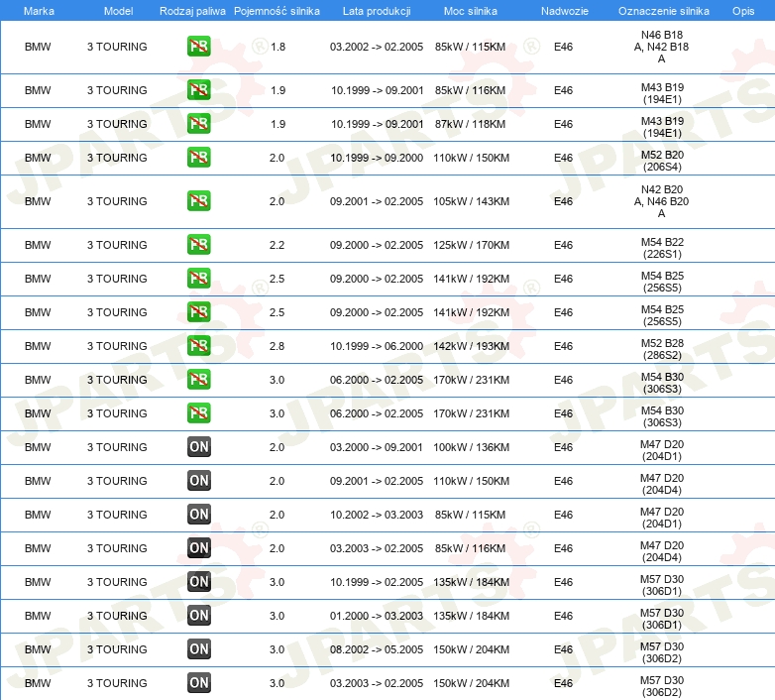
Task: Click the Pojemność silnika column header
Action: (277, 10)
